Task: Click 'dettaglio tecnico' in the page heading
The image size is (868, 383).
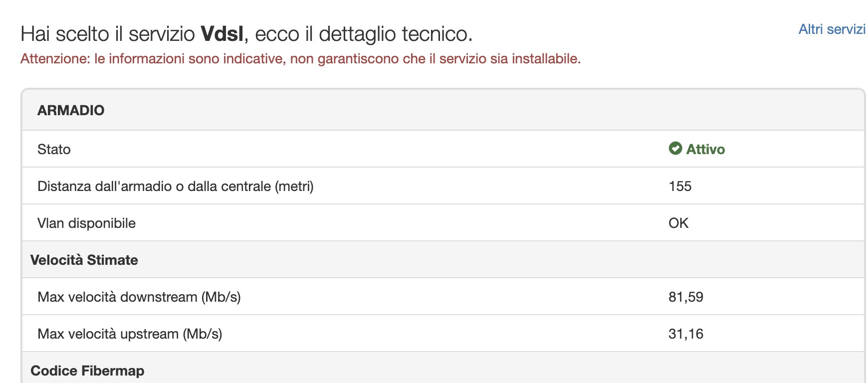Action: pyautogui.click(x=394, y=34)
